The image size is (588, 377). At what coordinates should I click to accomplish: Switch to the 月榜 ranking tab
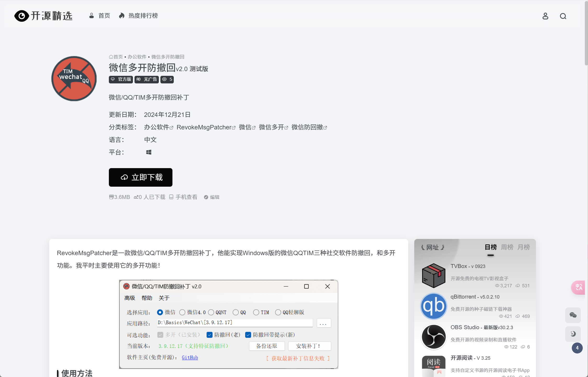524,247
